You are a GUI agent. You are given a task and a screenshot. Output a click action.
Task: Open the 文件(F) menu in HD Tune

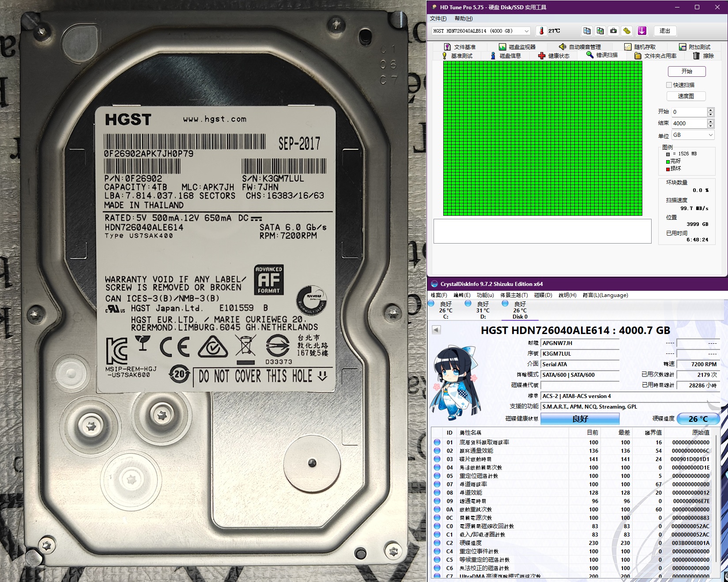coord(438,19)
